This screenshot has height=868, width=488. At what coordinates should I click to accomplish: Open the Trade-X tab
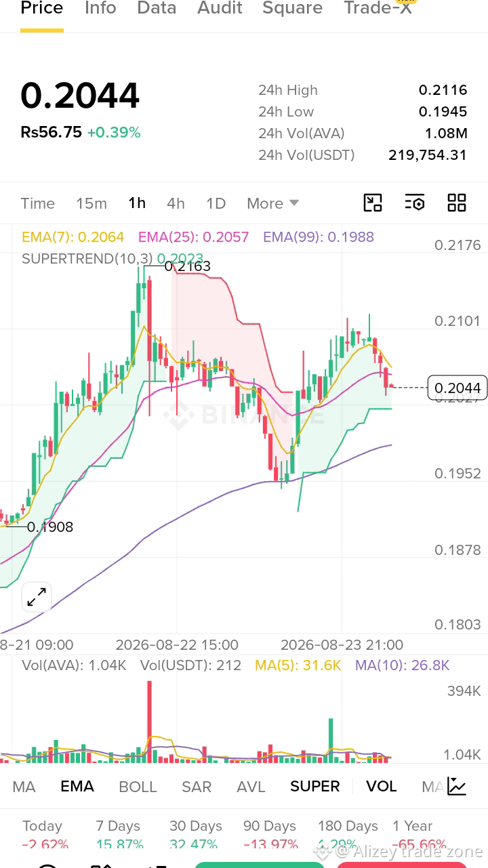tap(378, 8)
